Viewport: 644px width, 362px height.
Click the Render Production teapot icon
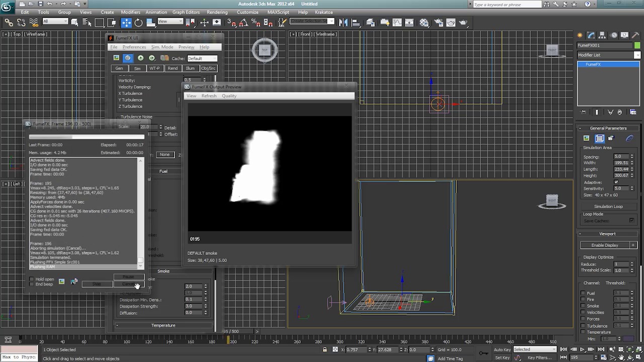463,22
